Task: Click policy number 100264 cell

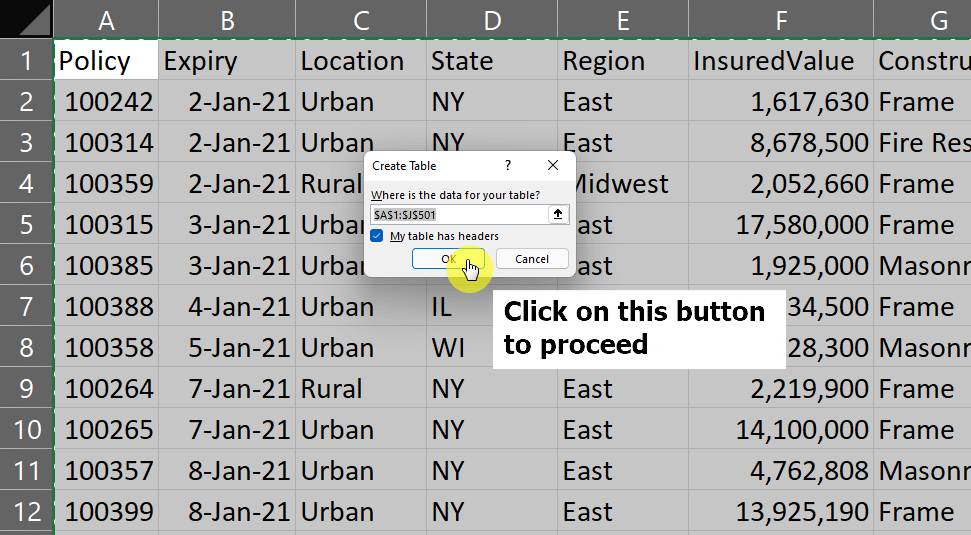Action: click(x=106, y=388)
